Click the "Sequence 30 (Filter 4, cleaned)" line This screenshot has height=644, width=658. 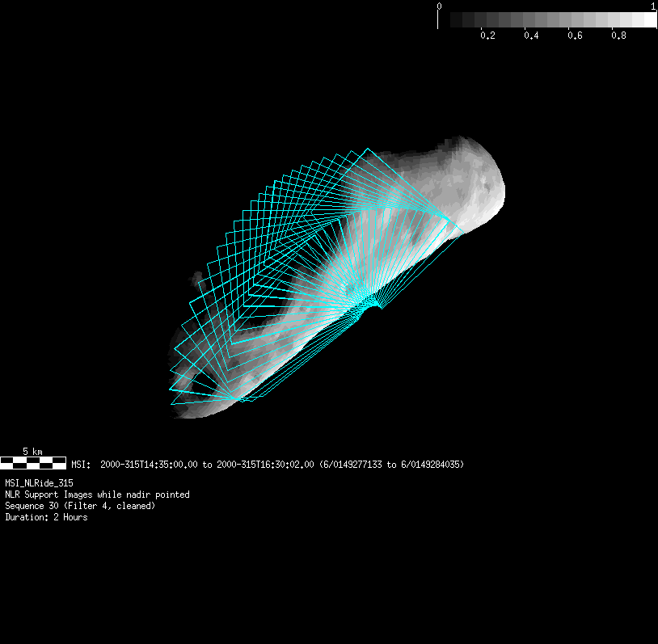[x=80, y=506]
